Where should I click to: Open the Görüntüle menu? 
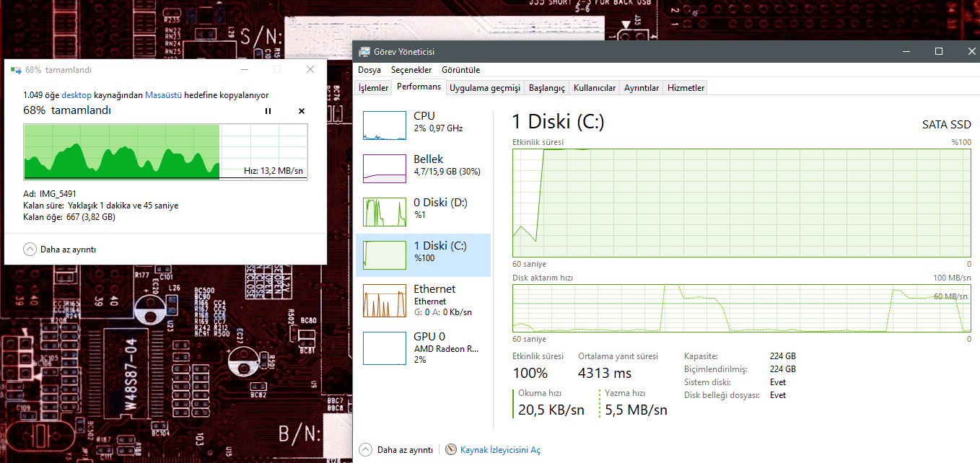click(x=460, y=70)
